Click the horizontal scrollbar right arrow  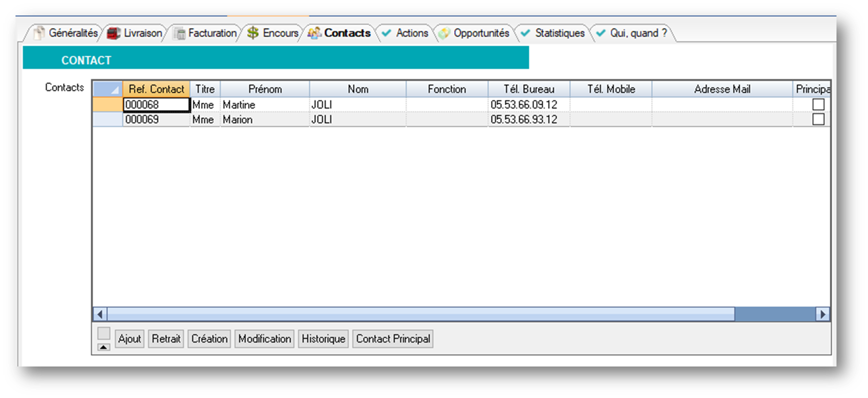click(822, 314)
